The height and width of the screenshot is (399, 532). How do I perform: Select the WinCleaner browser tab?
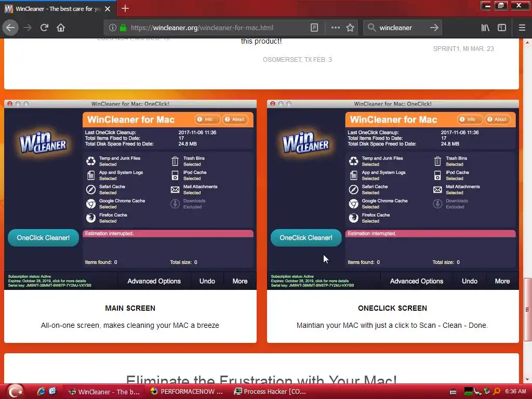tap(58, 9)
